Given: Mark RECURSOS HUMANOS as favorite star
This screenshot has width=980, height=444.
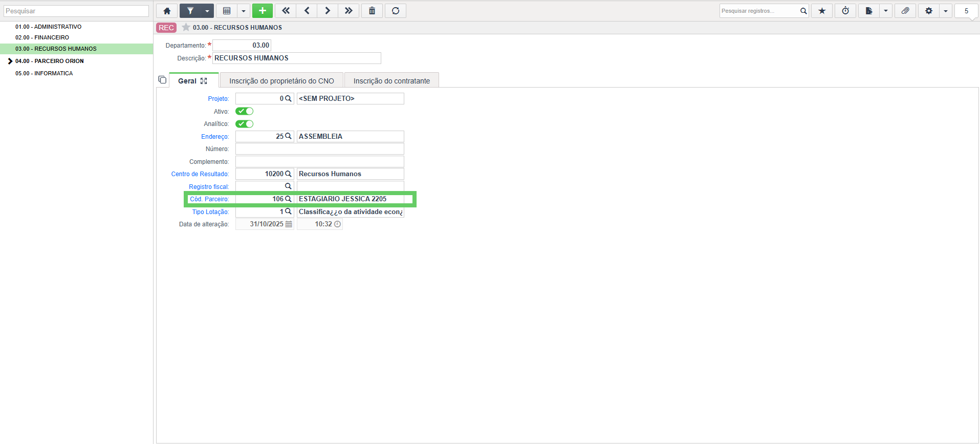Looking at the screenshot, I should tap(186, 27).
